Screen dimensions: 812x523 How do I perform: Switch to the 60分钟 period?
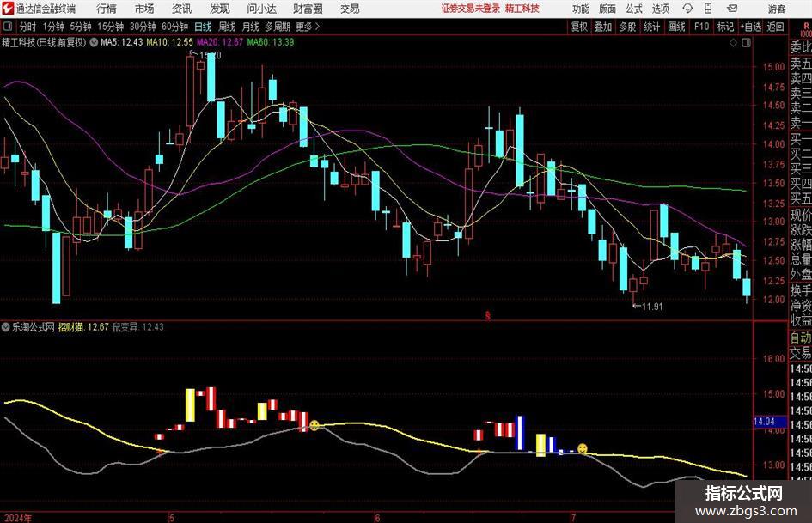click(174, 27)
